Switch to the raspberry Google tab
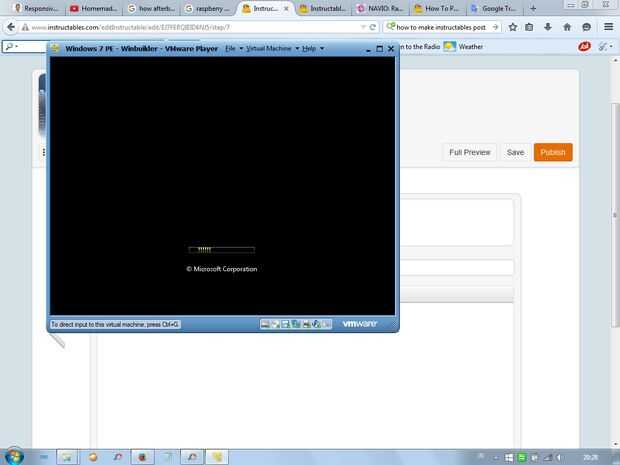 coord(207,8)
